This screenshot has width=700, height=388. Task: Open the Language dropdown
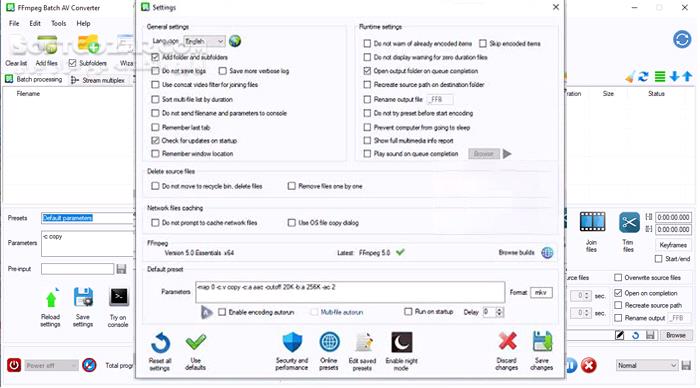pos(204,41)
